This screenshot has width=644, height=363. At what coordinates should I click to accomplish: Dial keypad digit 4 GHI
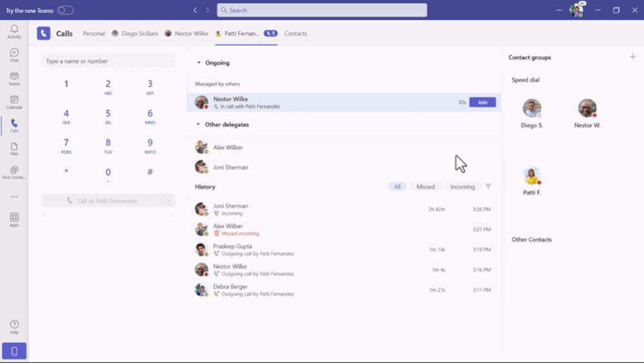66,116
